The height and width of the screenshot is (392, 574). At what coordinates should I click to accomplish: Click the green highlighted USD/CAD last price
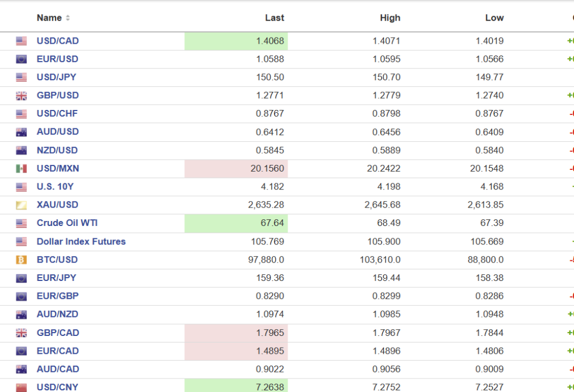coord(270,41)
